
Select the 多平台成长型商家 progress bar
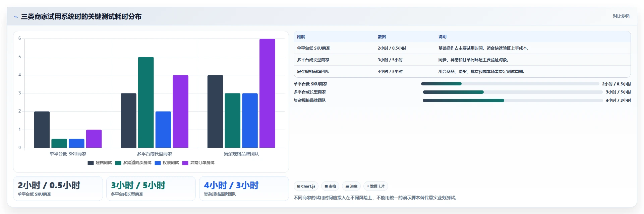click(x=513, y=92)
